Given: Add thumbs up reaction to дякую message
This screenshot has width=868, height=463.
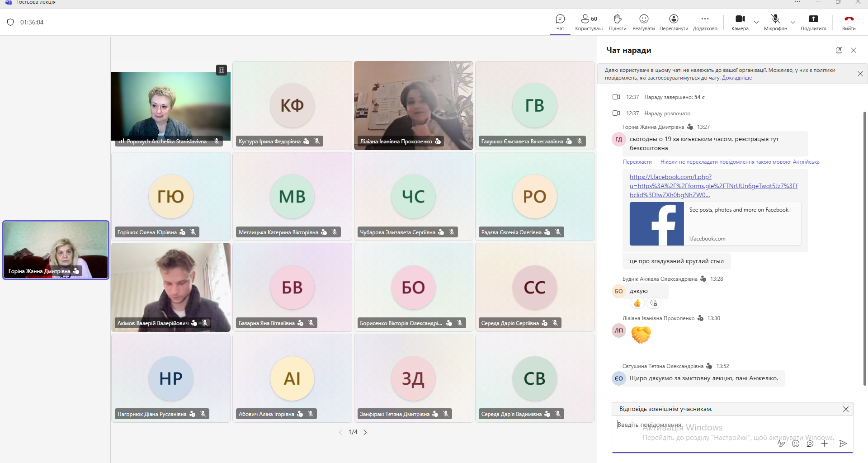Looking at the screenshot, I should coord(637,303).
